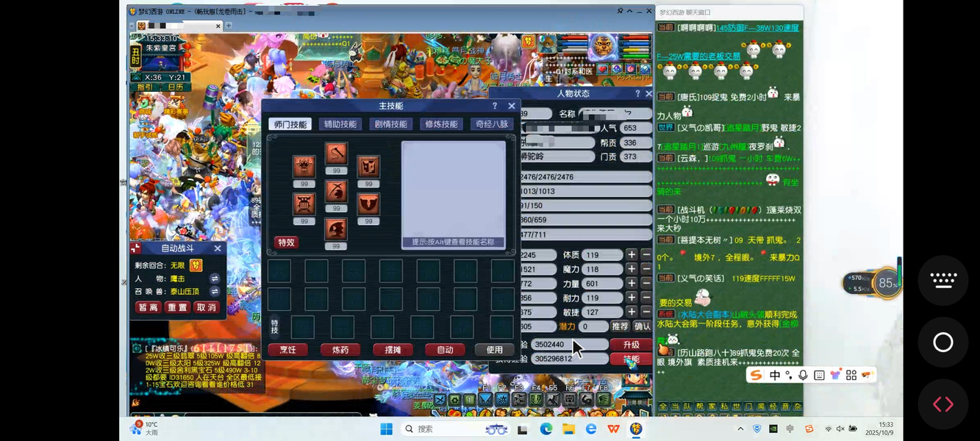The height and width of the screenshot is (441, 980).
Task: Click the 使用 button
Action: (x=495, y=350)
